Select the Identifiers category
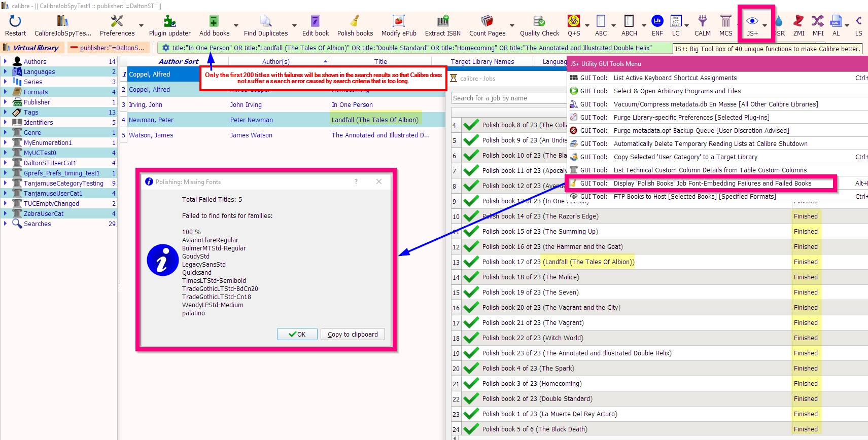Image resolution: width=868 pixels, height=440 pixels. coord(38,122)
